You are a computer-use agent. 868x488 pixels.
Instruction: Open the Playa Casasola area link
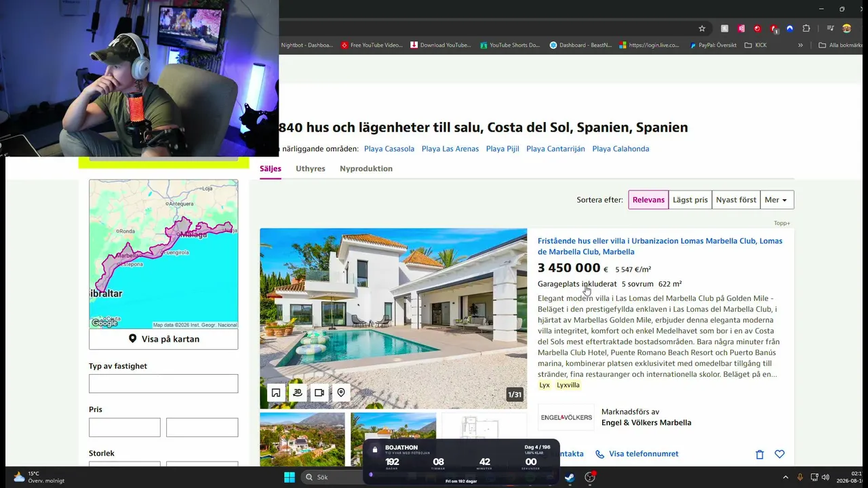point(389,149)
